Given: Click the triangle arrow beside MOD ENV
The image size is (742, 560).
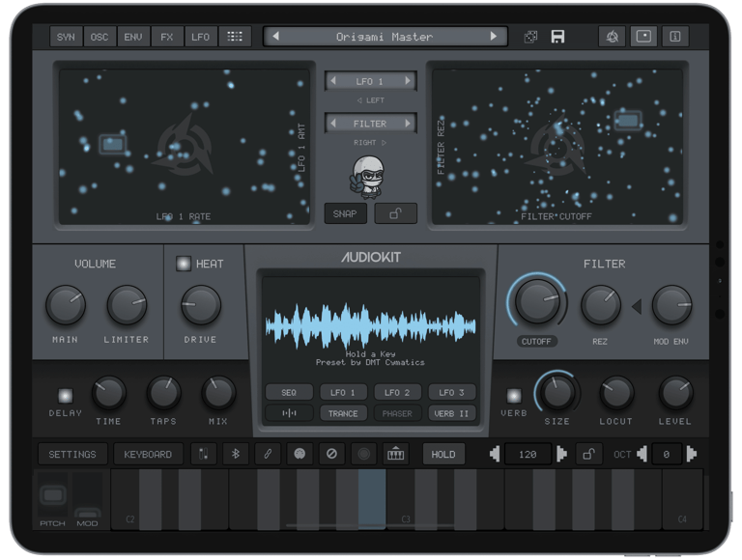Looking at the screenshot, I should (637, 306).
